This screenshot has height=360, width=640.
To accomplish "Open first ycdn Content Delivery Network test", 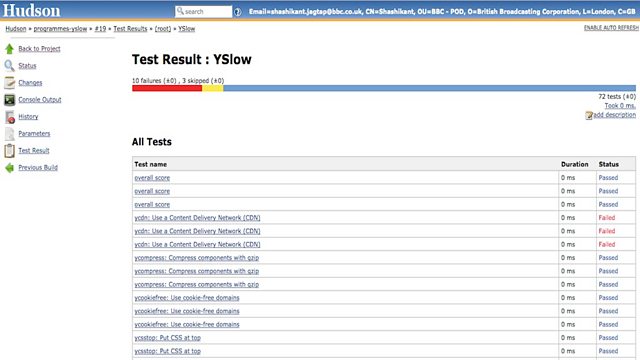I will 198,218.
